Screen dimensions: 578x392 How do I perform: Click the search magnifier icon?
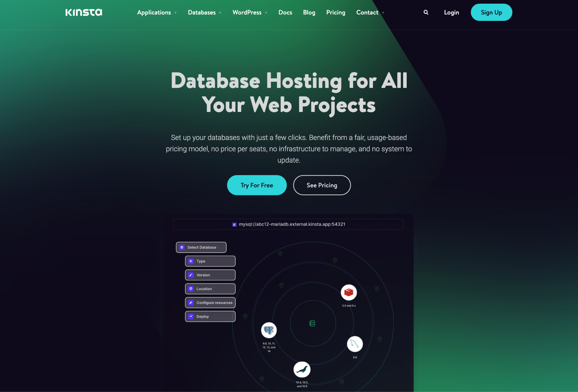(x=426, y=12)
